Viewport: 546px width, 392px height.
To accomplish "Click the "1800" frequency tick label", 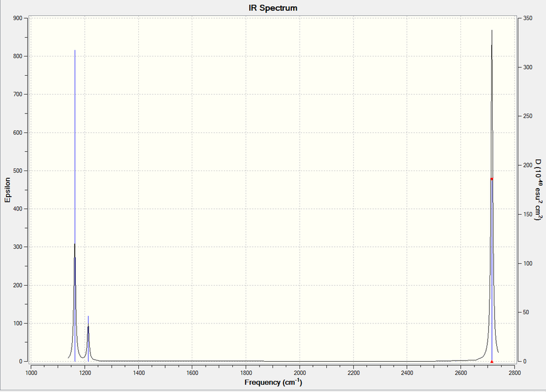I will [x=246, y=373].
